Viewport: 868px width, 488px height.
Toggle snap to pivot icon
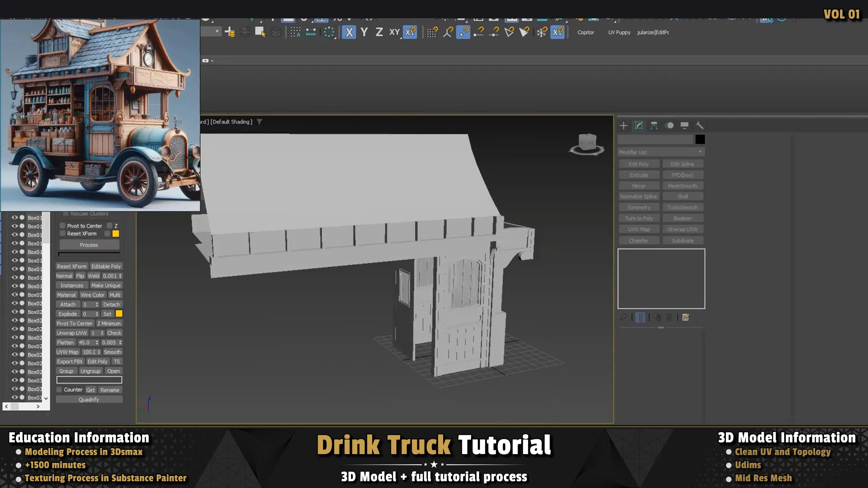coord(448,33)
